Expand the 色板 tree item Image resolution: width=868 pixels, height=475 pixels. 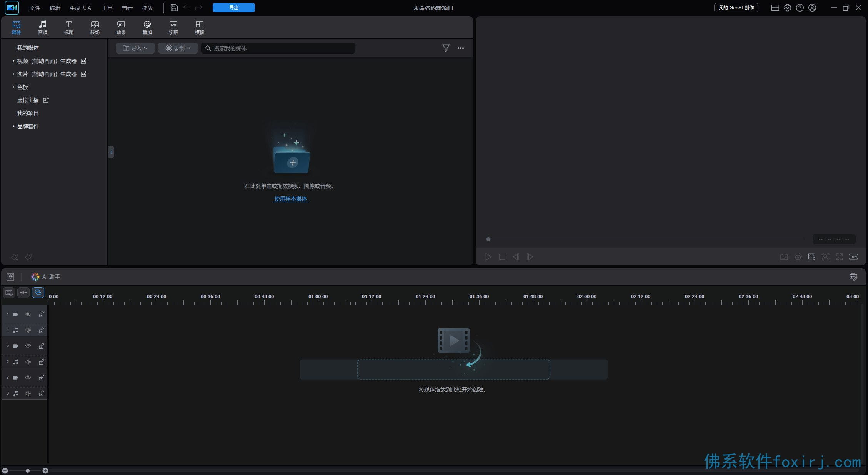(13, 87)
